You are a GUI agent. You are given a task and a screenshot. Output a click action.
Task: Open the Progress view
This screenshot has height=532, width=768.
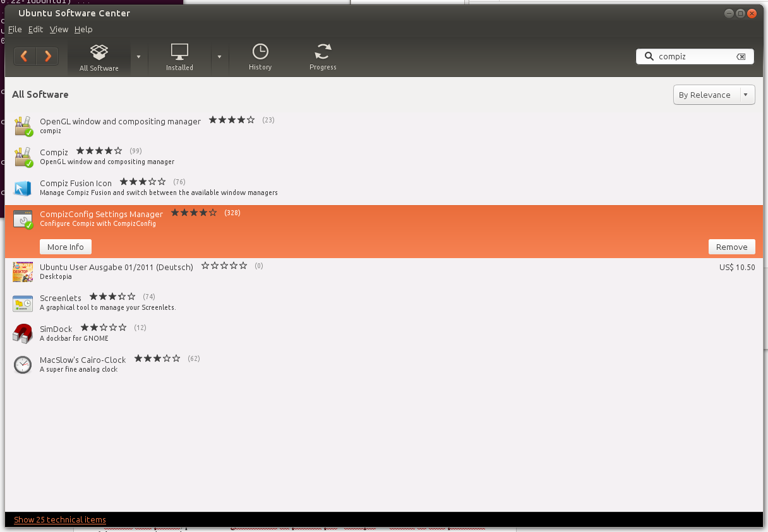point(323,57)
